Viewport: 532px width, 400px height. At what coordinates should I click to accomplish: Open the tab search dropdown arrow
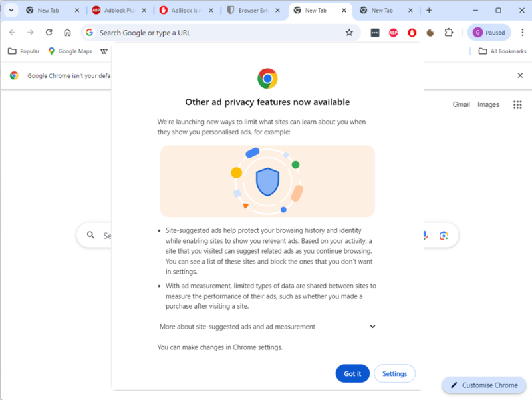pyautogui.click(x=12, y=11)
